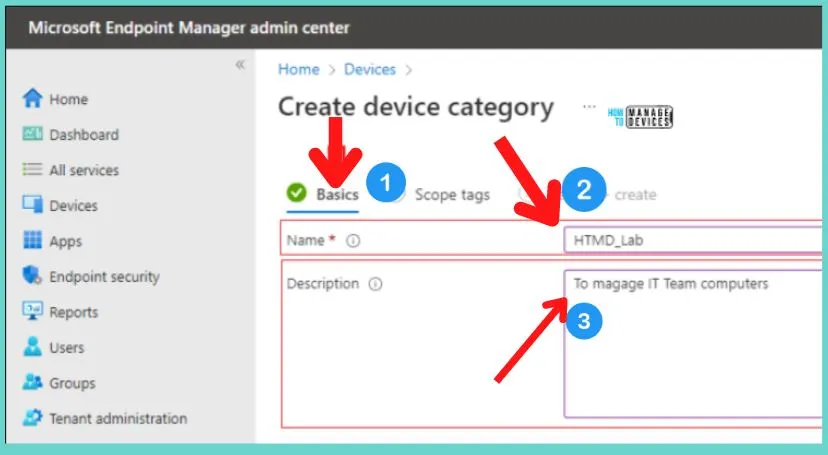Image resolution: width=828 pixels, height=455 pixels.
Task: Open Dashboard in the left navigation
Action: (84, 135)
